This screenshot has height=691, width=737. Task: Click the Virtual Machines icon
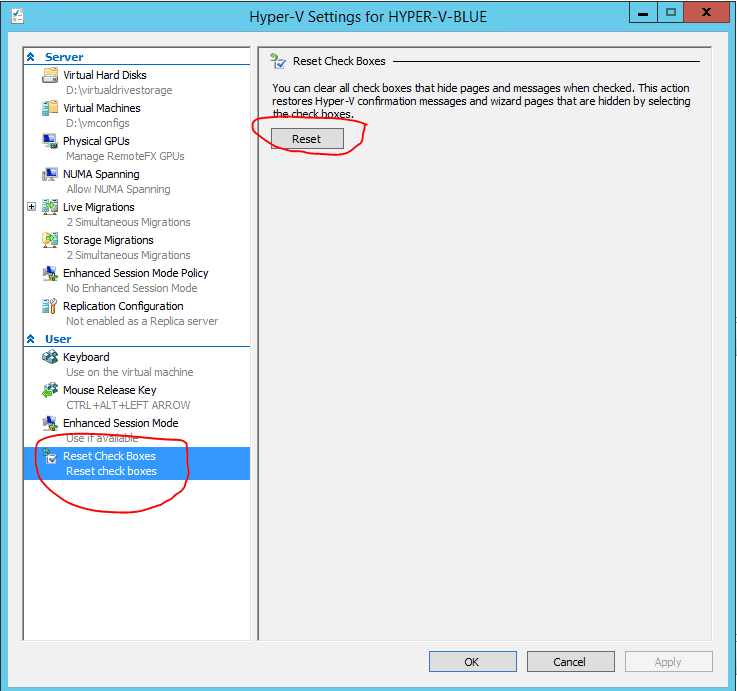pyautogui.click(x=50, y=109)
